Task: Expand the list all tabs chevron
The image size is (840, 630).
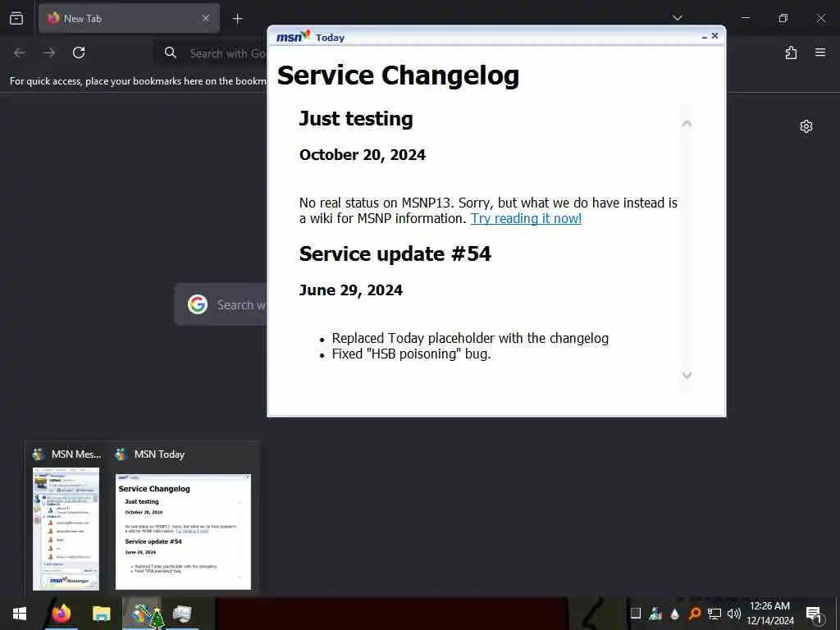Action: (x=678, y=18)
